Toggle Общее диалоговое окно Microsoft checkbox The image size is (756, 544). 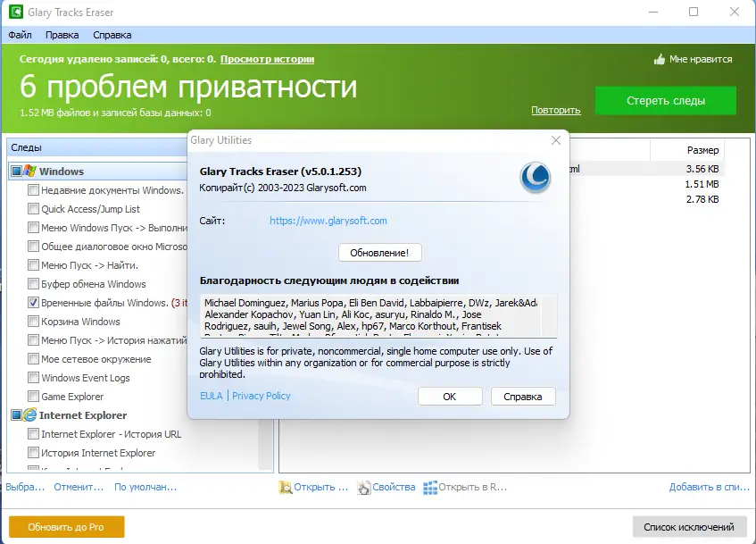[x=33, y=247]
